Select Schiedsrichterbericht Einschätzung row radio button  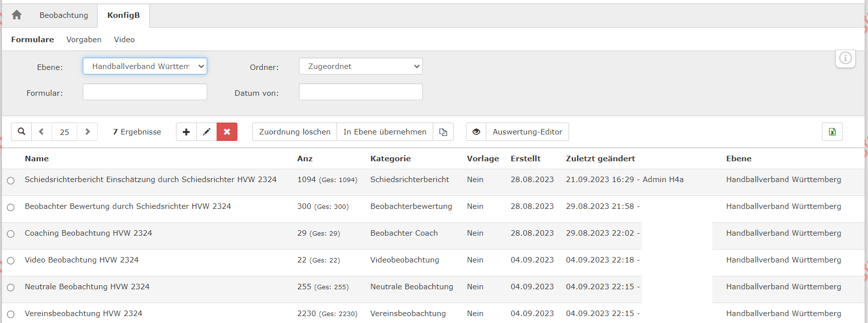pyautogui.click(x=11, y=181)
